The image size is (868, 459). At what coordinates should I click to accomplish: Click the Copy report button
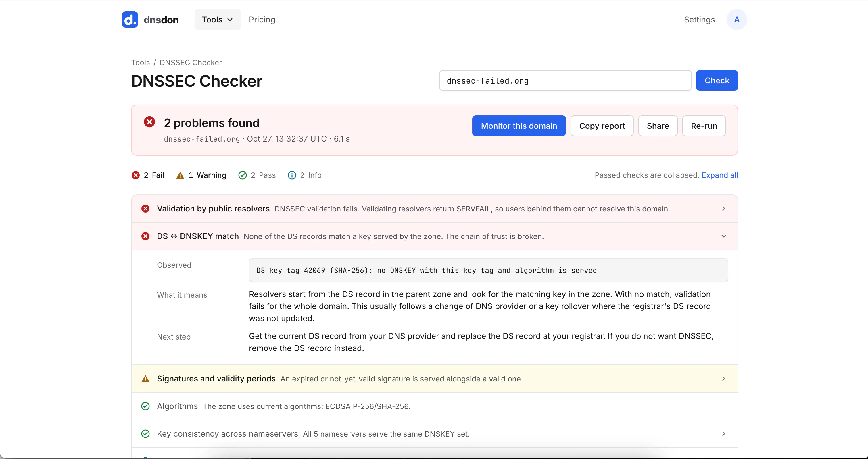click(602, 126)
